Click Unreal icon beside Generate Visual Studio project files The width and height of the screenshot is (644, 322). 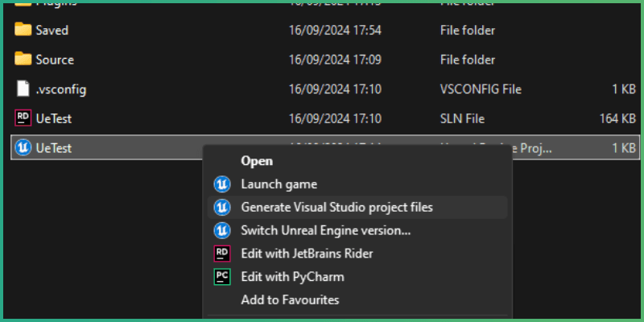click(x=222, y=208)
